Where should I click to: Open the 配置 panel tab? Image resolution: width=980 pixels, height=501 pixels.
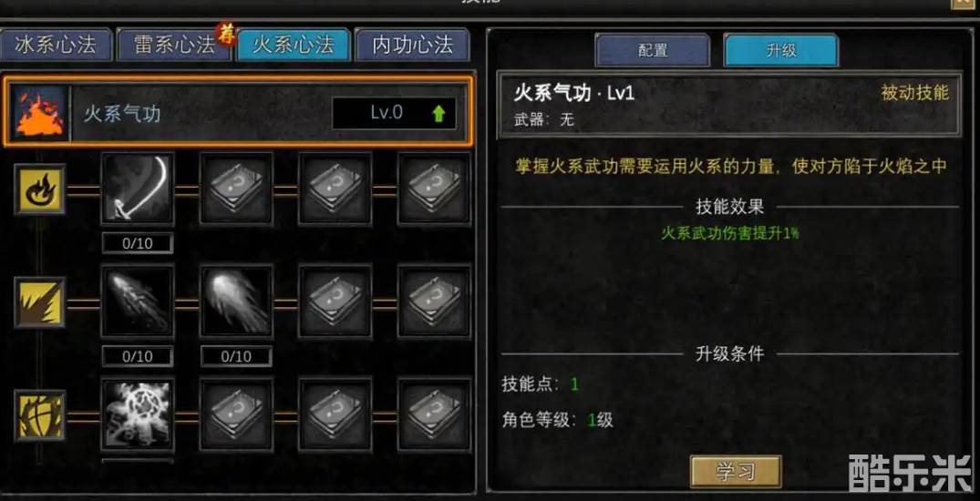(x=653, y=50)
